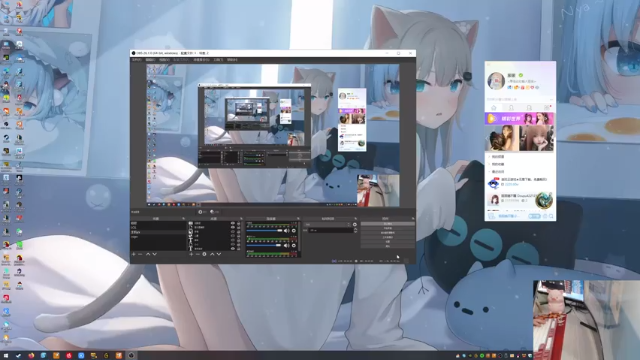Screen dimensions: 640x360
Task: Move selected source up in Sources dock
Action: tap(212, 254)
